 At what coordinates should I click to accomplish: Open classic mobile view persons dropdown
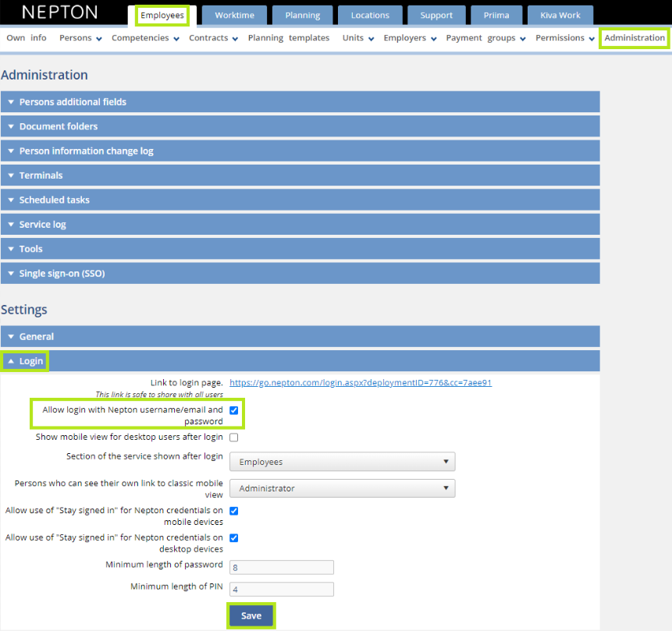[x=342, y=488]
